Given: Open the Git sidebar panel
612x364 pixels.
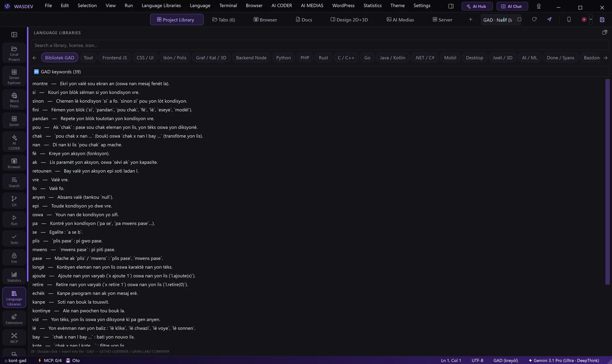Looking at the screenshot, I should [14, 201].
